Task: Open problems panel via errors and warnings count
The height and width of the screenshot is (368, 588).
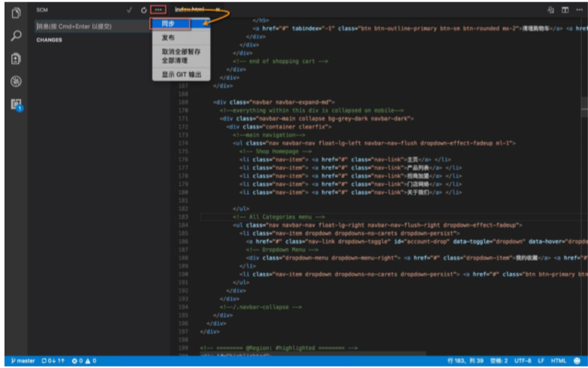Action: pyautogui.click(x=84, y=361)
